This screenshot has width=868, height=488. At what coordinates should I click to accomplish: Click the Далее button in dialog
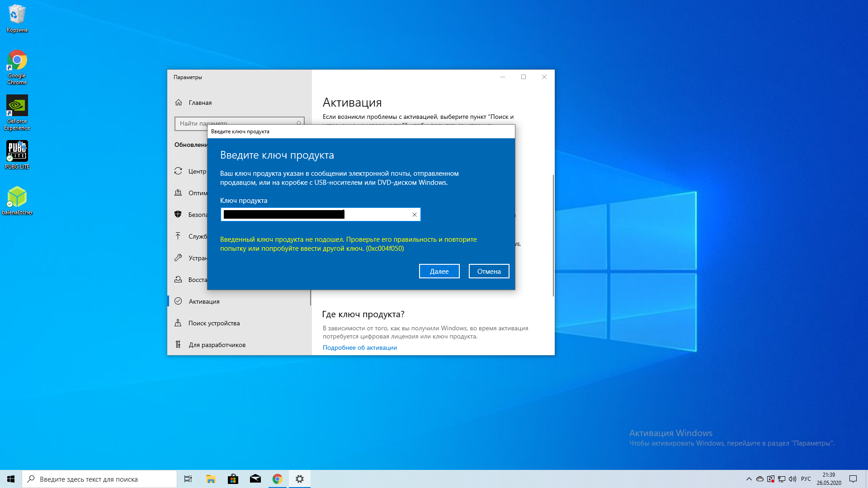439,271
